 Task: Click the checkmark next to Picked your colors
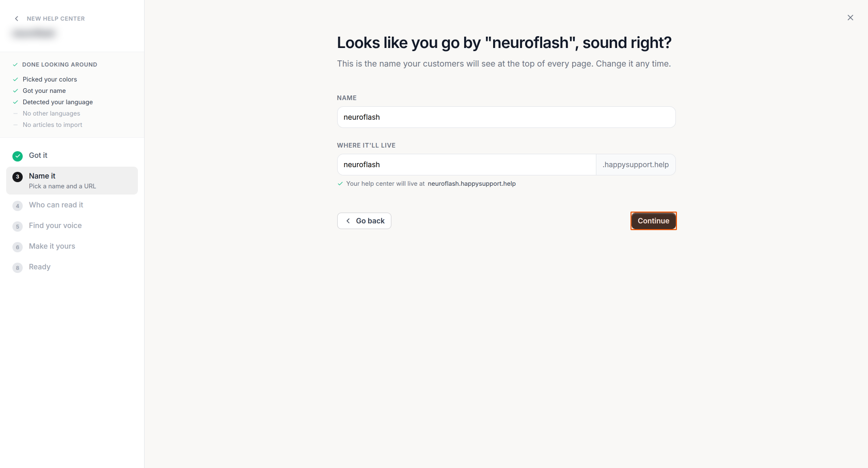tap(15, 79)
